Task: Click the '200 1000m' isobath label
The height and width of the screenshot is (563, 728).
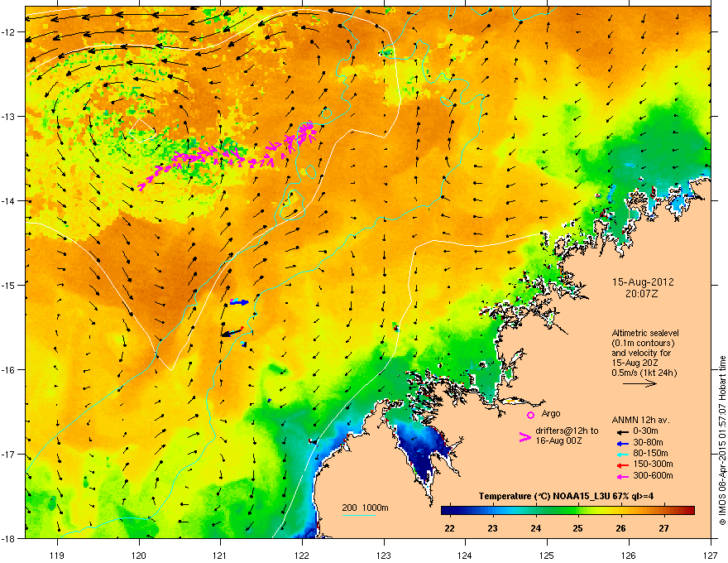Action: (x=365, y=508)
